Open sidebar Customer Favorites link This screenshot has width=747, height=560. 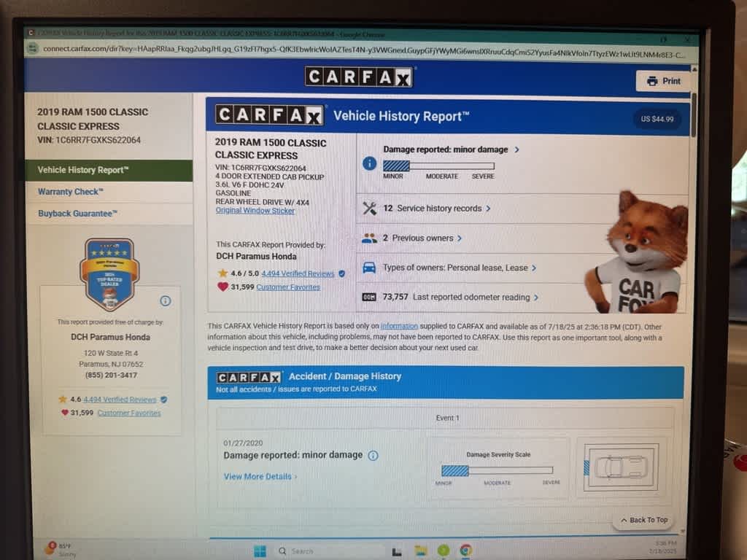click(x=129, y=413)
